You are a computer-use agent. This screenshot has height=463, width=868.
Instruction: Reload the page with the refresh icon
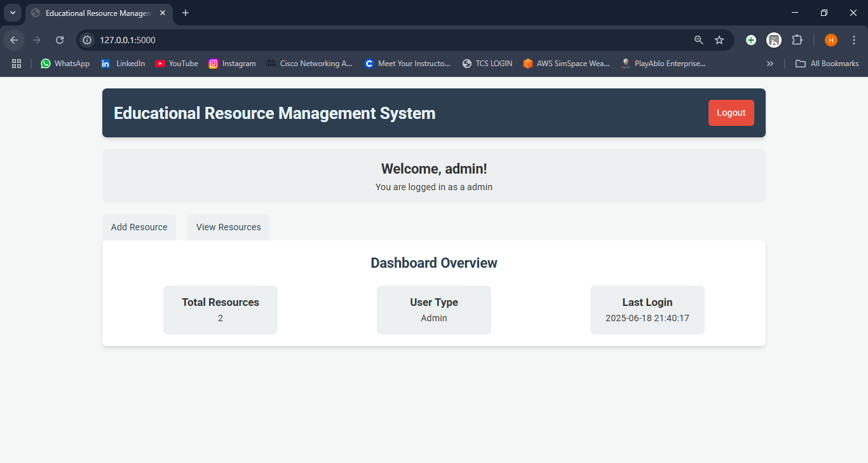(x=60, y=40)
